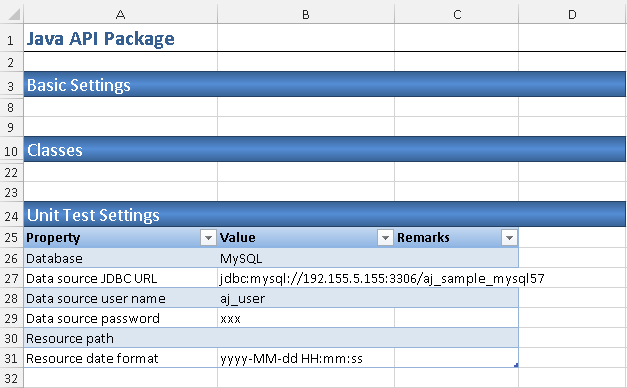Select the Java API Package title cell
Image resolution: width=627 pixels, height=388 pixels.
pyautogui.click(x=120, y=39)
